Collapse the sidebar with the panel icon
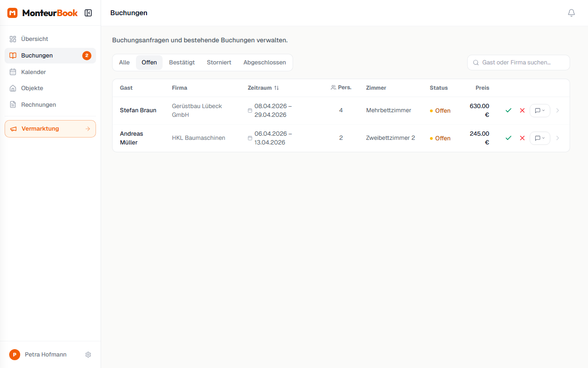This screenshot has height=368, width=588. point(88,13)
